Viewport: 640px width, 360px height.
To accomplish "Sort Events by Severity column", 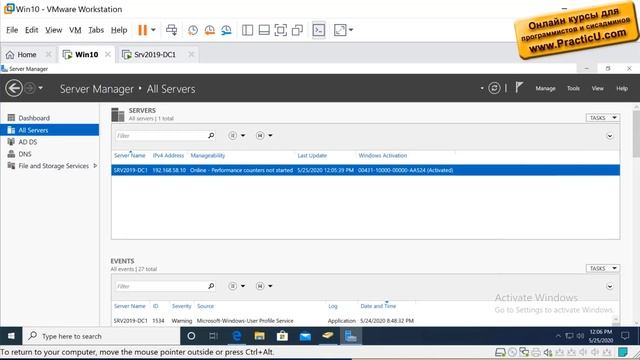I will point(181,306).
